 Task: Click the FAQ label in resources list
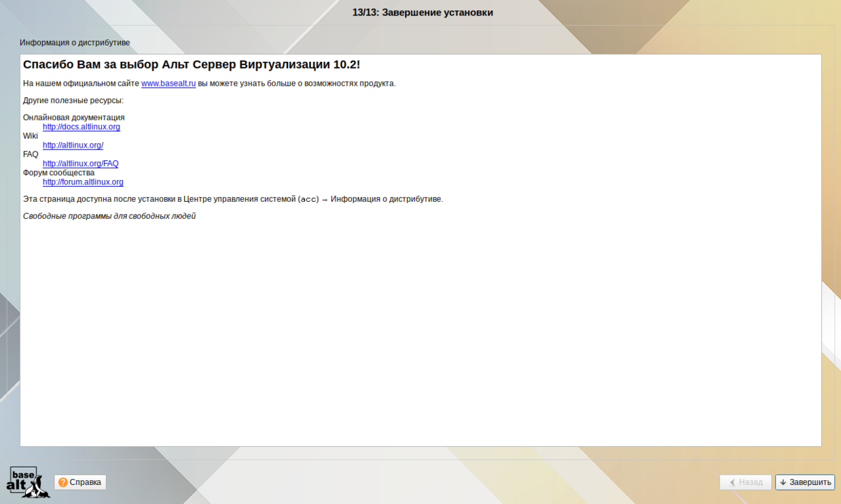tap(31, 154)
